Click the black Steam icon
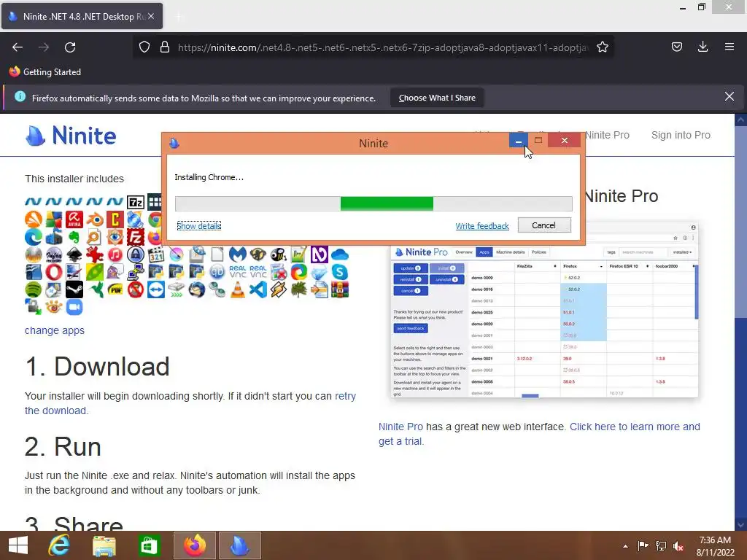 click(74, 289)
